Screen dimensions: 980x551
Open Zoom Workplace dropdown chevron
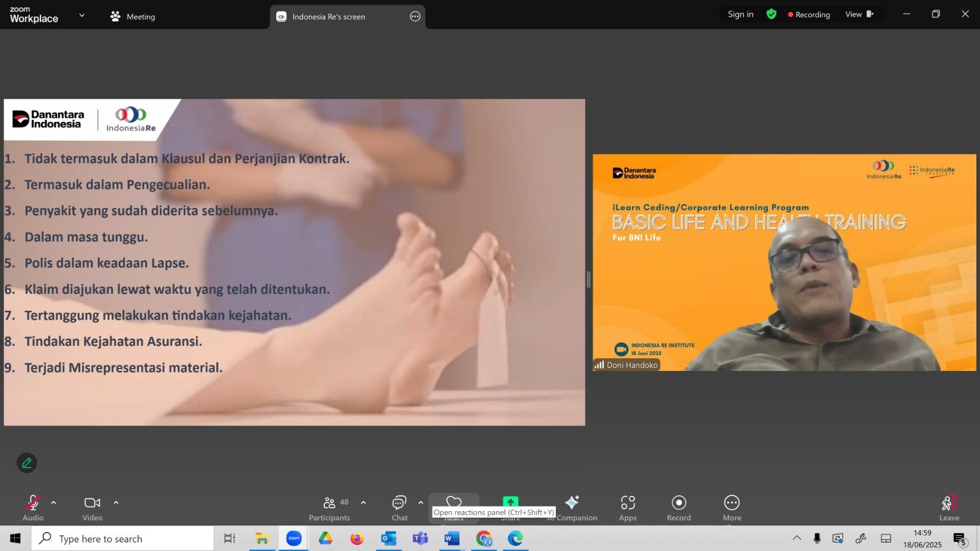tap(82, 15)
